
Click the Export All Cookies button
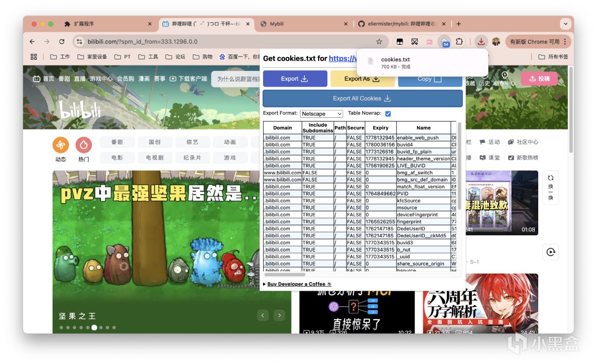click(362, 98)
